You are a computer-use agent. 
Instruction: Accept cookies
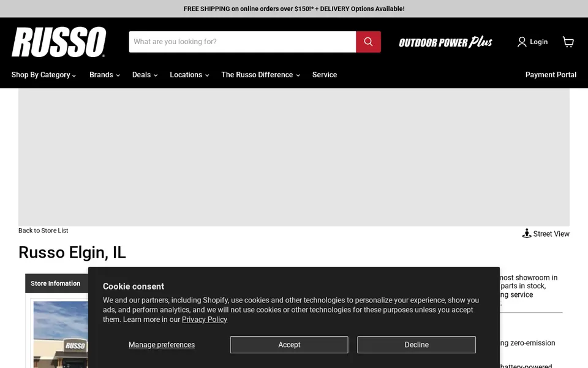point(289,345)
